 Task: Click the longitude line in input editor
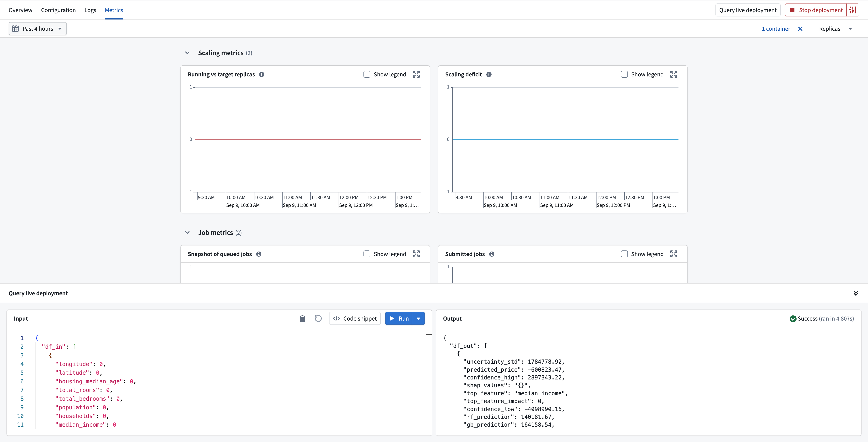pos(80,364)
